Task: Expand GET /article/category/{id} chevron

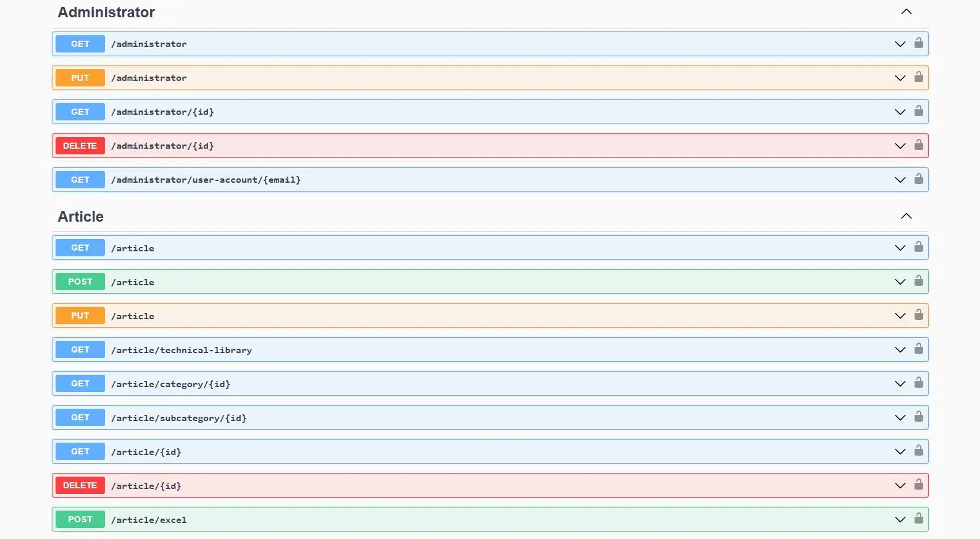Action: tap(900, 383)
